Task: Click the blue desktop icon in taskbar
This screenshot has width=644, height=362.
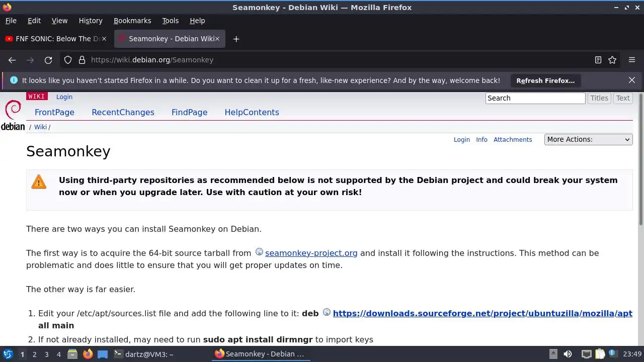Action: [103, 354]
